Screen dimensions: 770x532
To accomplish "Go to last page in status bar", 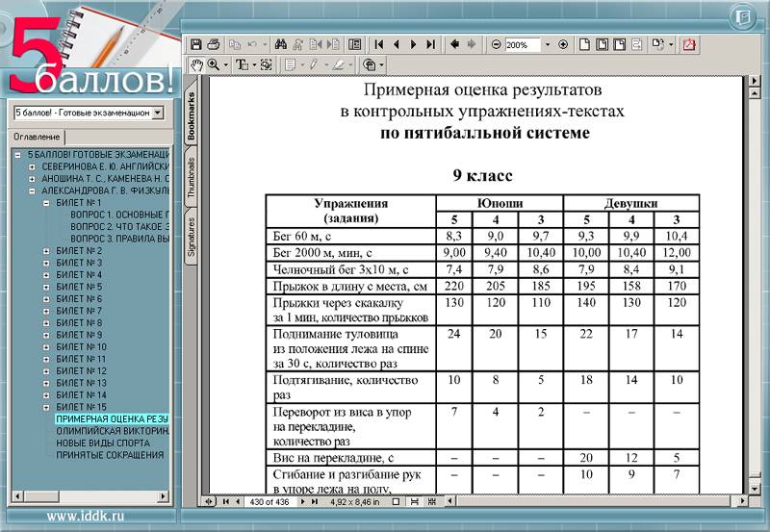I will point(315,501).
